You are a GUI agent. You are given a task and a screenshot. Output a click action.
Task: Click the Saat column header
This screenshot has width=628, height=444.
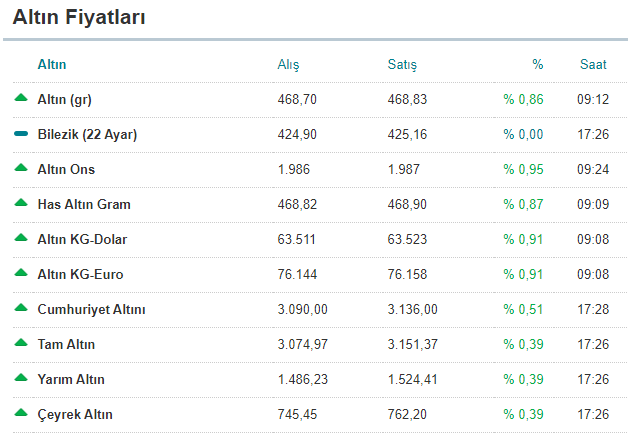(593, 65)
